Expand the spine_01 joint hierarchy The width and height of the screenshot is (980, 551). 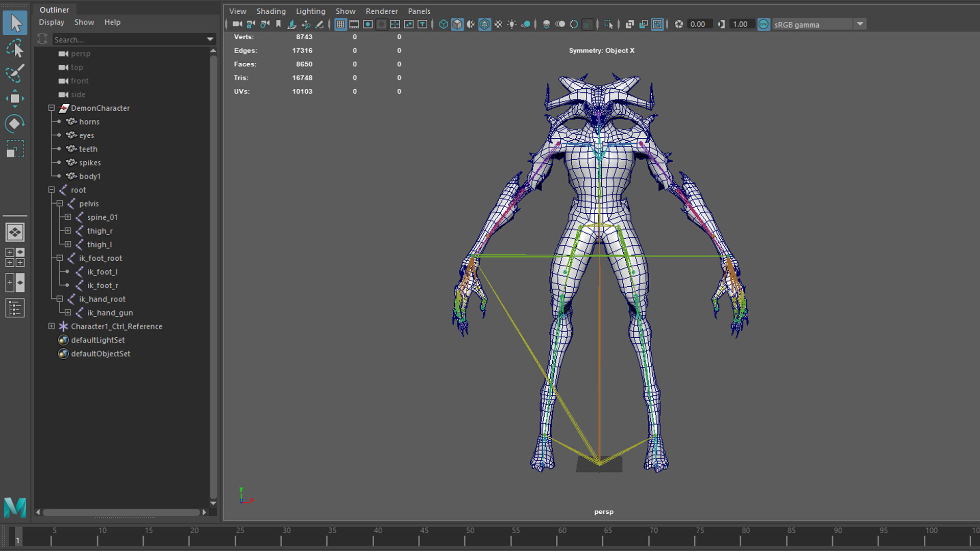pyautogui.click(x=68, y=217)
